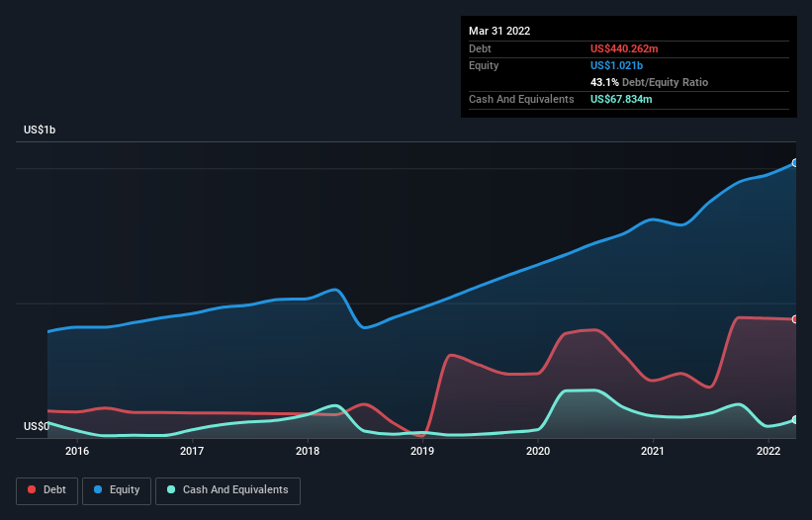This screenshot has width=812, height=520.
Task: Click the Equity label in tooltip
Action: (484, 65)
